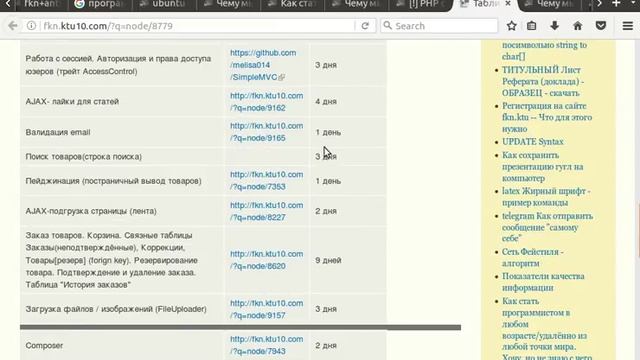The image size is (640, 360).
Task: Switch to the ubuntu tab
Action: click(163, 4)
